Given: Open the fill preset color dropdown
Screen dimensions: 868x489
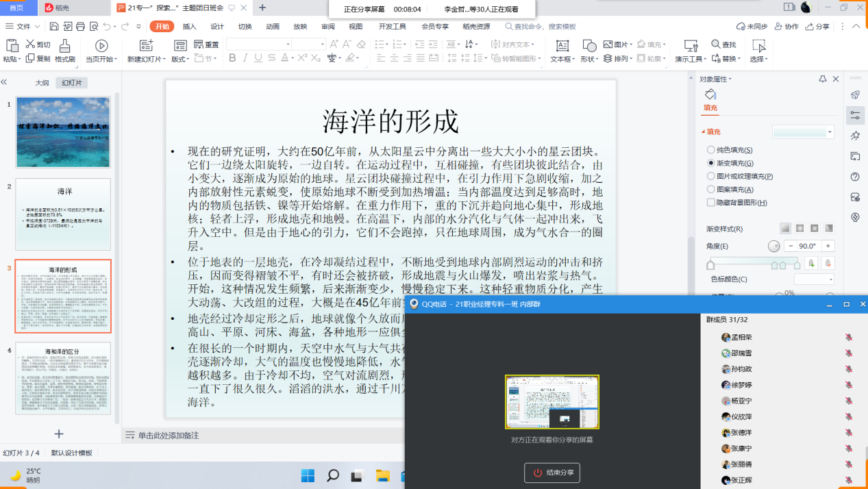Looking at the screenshot, I should coord(830,132).
